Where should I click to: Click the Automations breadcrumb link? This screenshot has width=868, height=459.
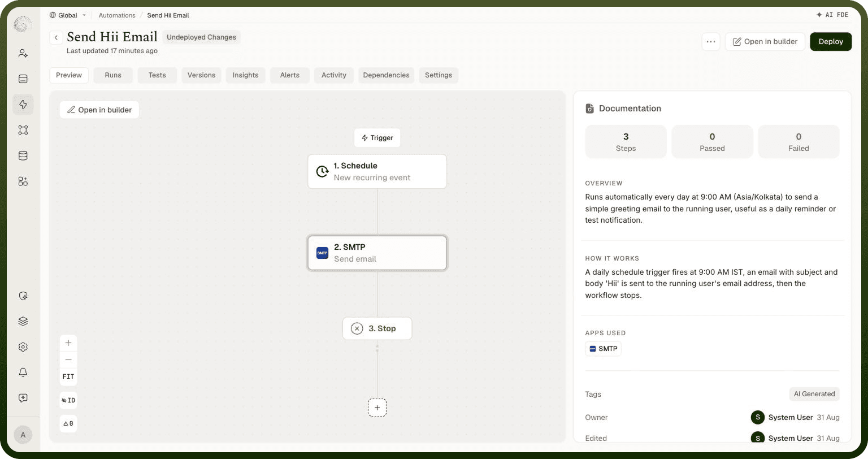point(117,15)
